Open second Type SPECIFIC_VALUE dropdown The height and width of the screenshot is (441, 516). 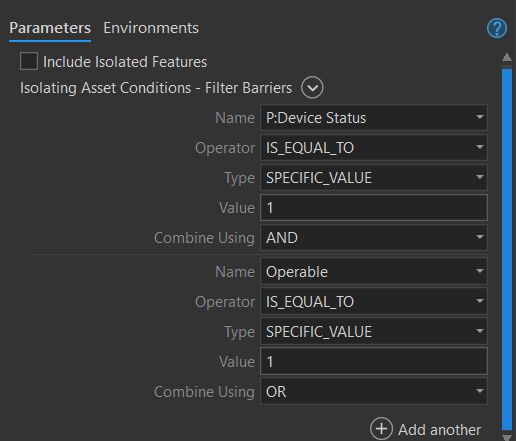[374, 331]
